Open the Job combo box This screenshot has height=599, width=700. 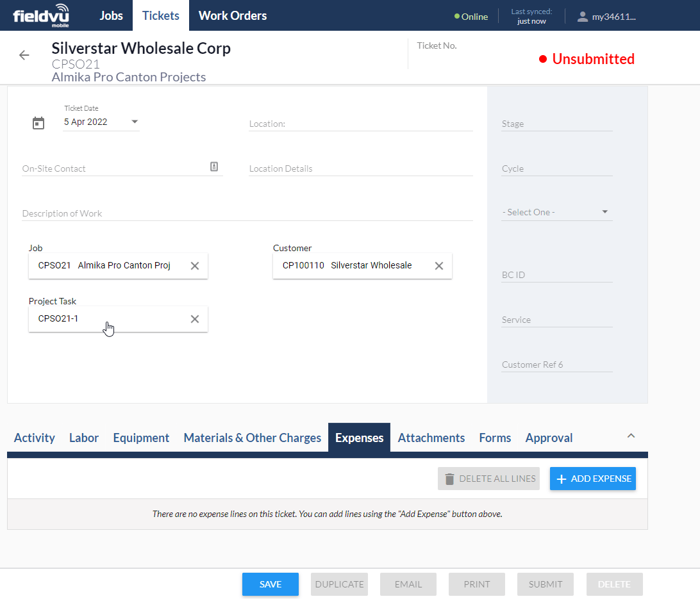tap(118, 266)
